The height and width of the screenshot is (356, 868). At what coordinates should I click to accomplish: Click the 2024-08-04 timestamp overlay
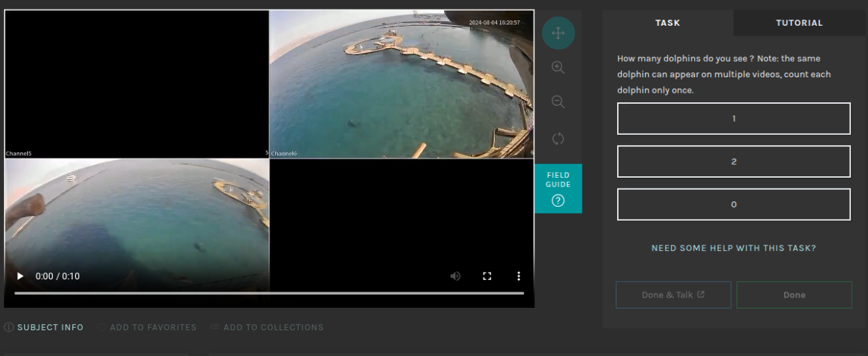(x=494, y=22)
